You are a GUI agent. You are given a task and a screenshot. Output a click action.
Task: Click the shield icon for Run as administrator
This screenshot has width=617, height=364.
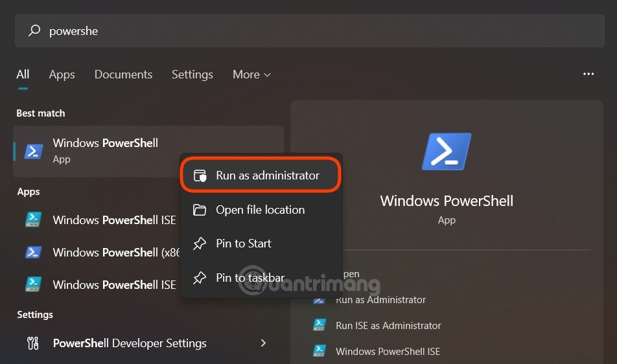click(x=200, y=176)
